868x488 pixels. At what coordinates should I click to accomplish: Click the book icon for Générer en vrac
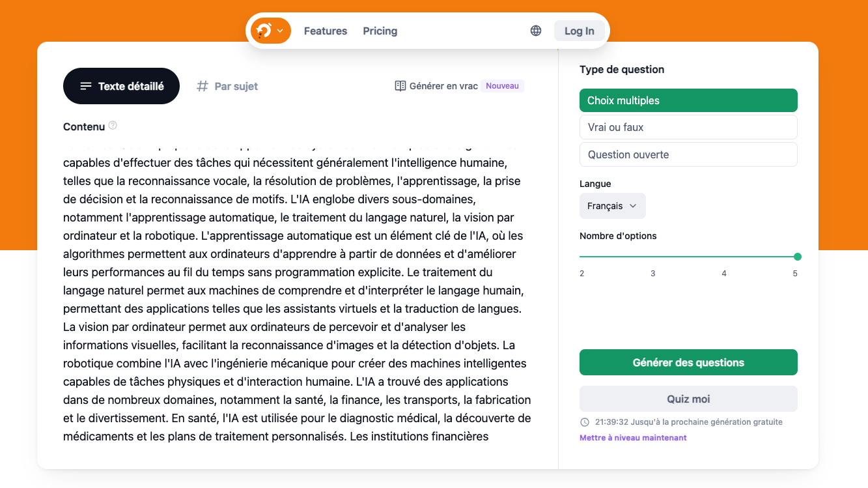click(400, 86)
